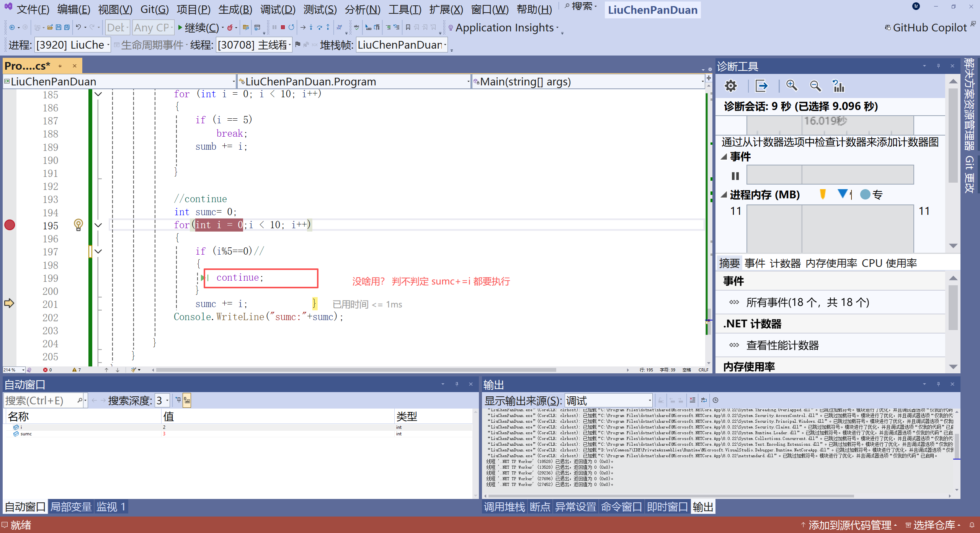Toggle the auto window pin icon
The height and width of the screenshot is (533, 980).
coord(457,384)
